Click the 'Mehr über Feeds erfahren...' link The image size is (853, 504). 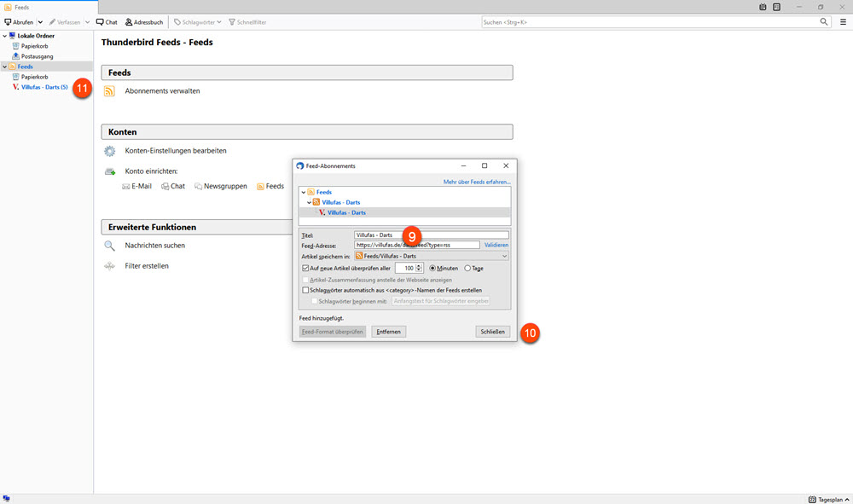point(477,182)
